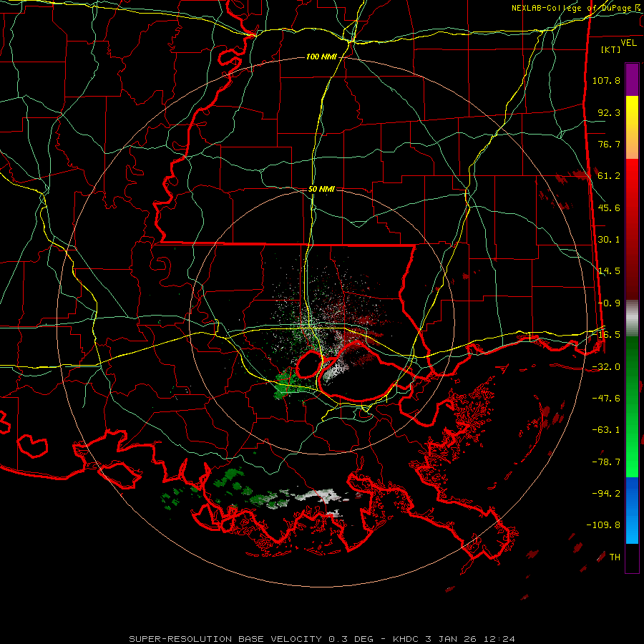Image resolution: width=644 pixels, height=644 pixels.
Task: Click the 76.7 velocity scale value
Action: click(609, 144)
